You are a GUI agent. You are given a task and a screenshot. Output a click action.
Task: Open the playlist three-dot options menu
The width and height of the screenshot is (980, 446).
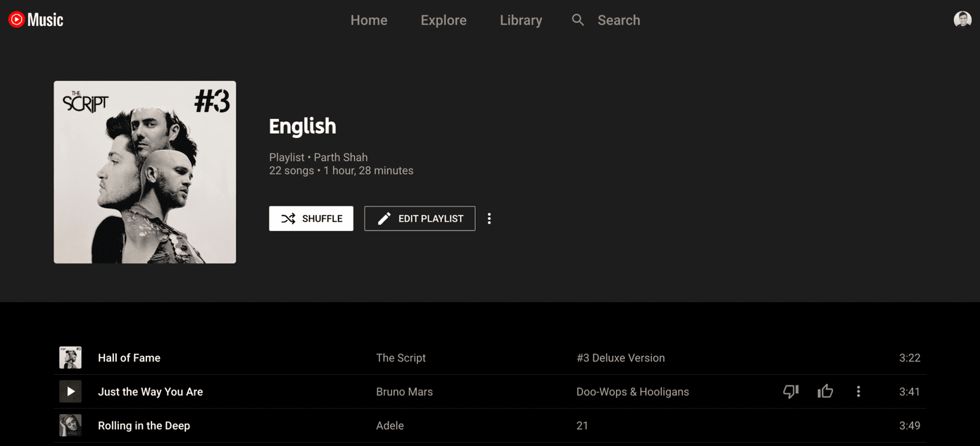pyautogui.click(x=489, y=218)
